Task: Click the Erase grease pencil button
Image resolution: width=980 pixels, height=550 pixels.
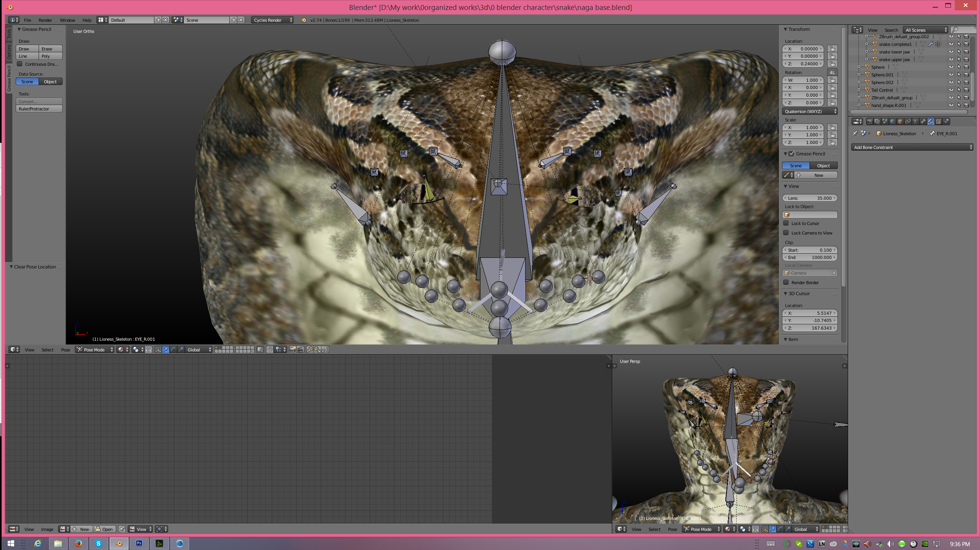Action: click(x=50, y=49)
